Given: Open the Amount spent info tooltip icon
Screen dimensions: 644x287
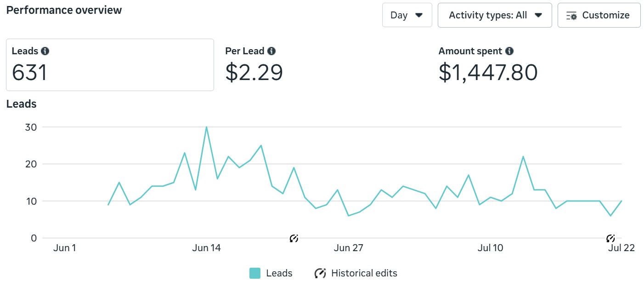Looking at the screenshot, I should pos(509,51).
